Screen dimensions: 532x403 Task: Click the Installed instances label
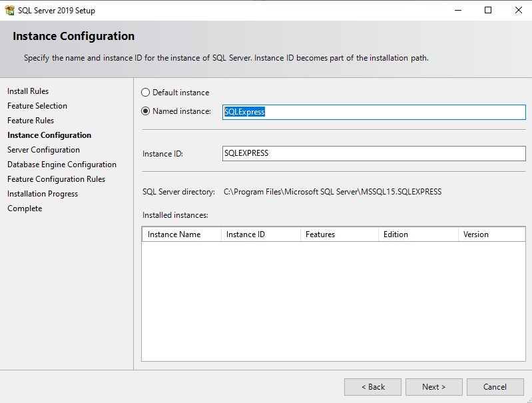click(x=175, y=215)
